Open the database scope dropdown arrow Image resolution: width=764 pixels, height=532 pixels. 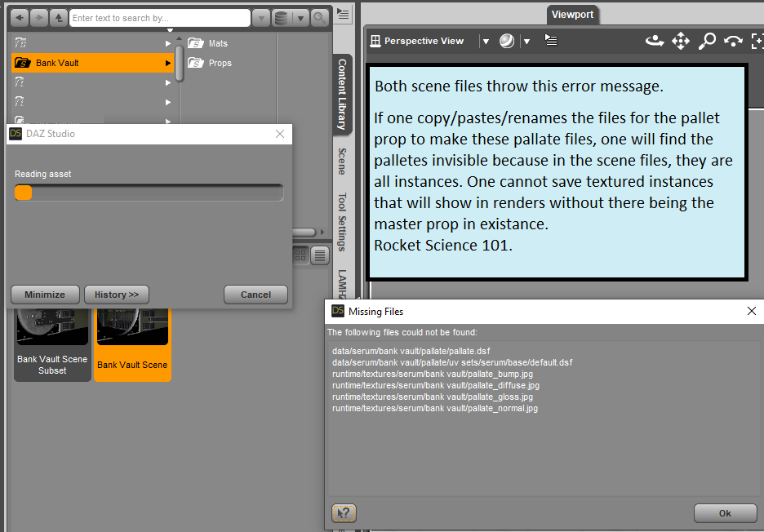click(x=300, y=19)
